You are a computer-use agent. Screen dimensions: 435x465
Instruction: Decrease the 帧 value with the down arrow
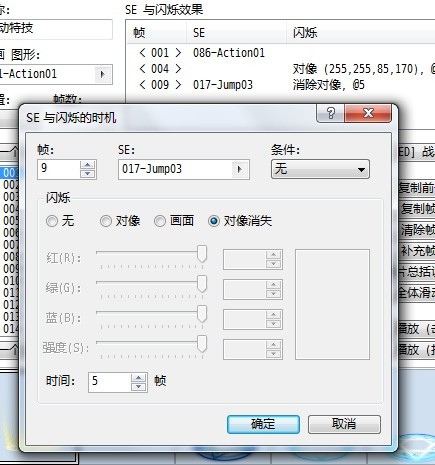click(x=88, y=174)
